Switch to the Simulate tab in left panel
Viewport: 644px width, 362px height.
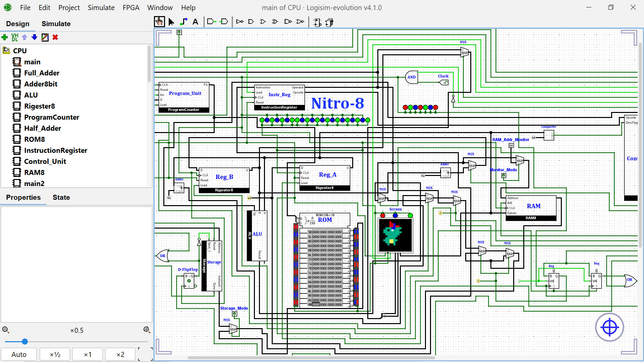click(x=56, y=24)
